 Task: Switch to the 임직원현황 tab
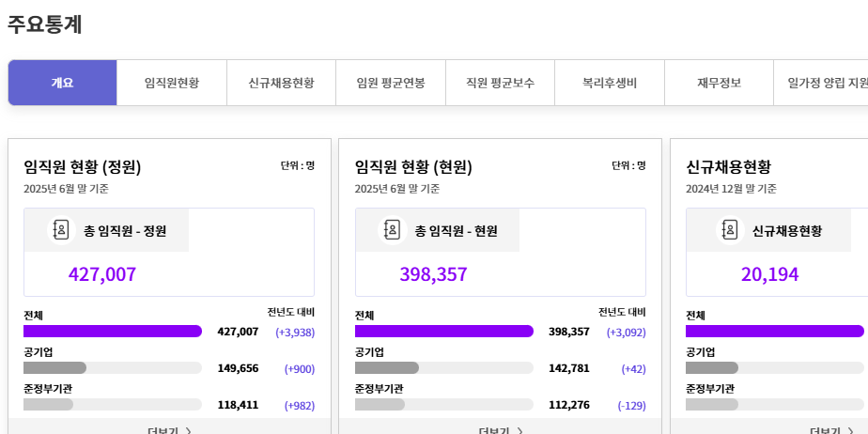[172, 83]
